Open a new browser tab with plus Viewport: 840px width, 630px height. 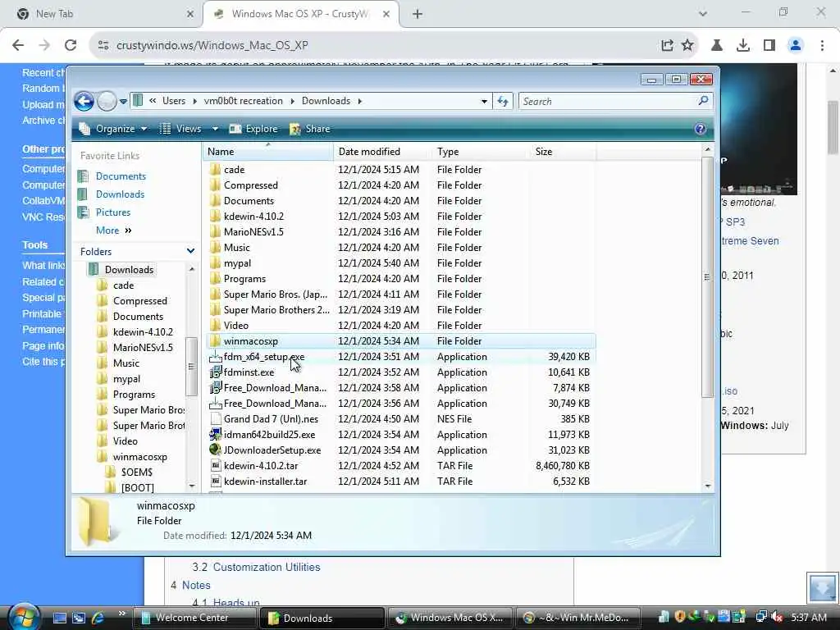[x=418, y=14]
